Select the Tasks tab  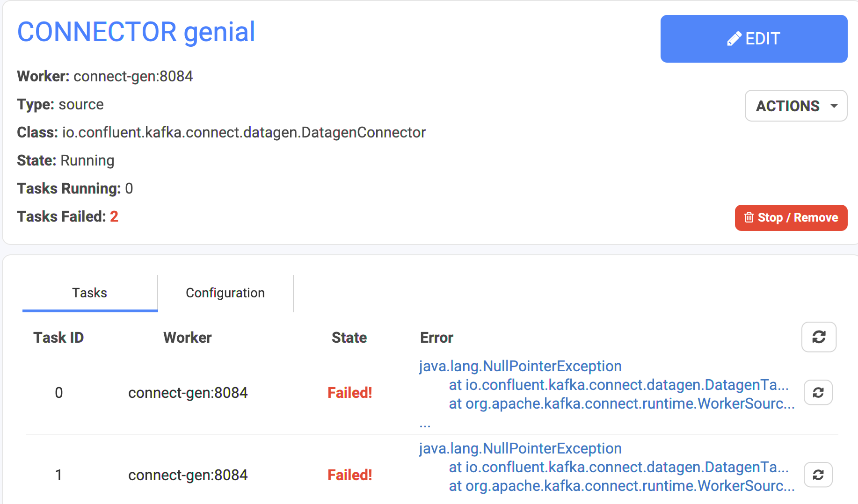[90, 293]
